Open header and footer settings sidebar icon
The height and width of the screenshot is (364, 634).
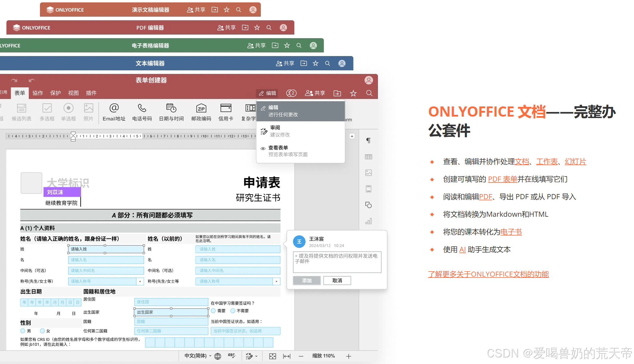368,189
